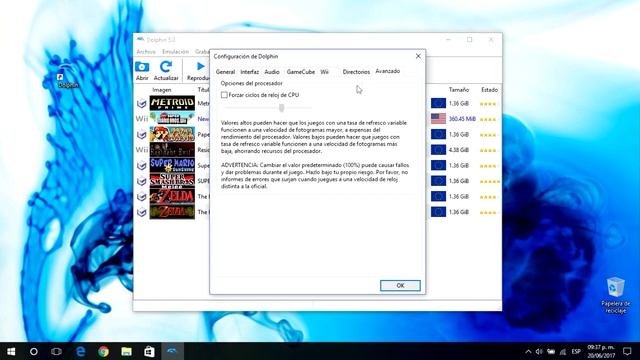Click the ESP language indicator
Viewport: 640px width, 360px height.
(x=576, y=351)
